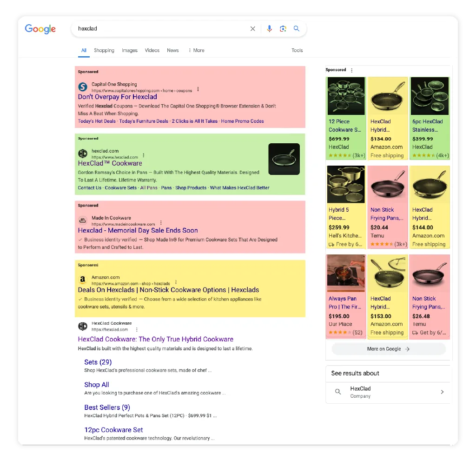Open "Don't Overpay For Hexclad" ad link

point(118,97)
